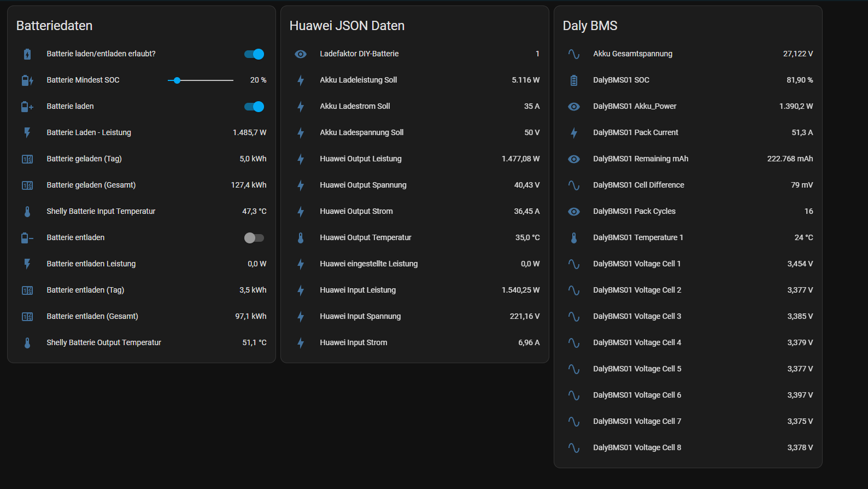
Task: Enable the Batterie entladen toggle
Action: coord(254,238)
